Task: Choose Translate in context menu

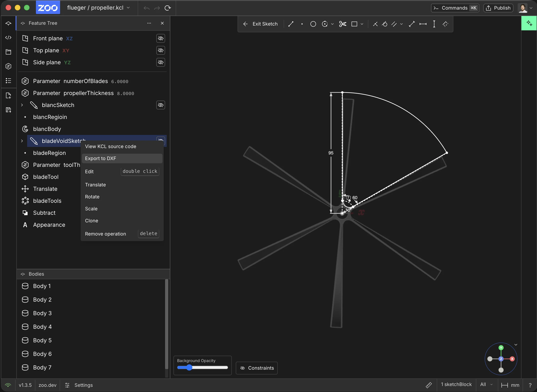Action: pos(122,185)
